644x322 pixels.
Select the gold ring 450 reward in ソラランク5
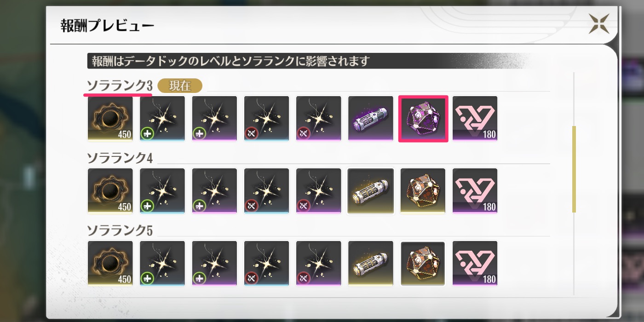(110, 263)
